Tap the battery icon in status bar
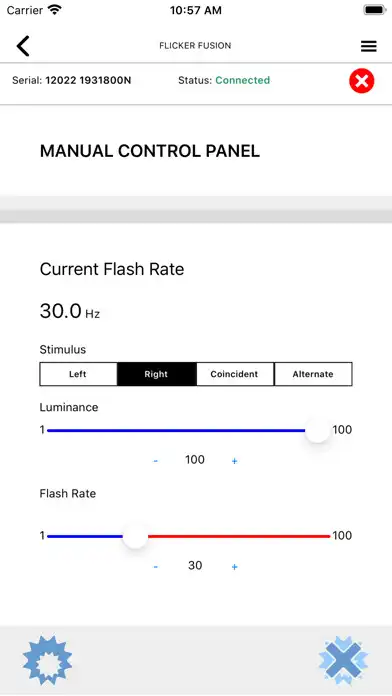The width and height of the screenshot is (392, 696). (375, 10)
